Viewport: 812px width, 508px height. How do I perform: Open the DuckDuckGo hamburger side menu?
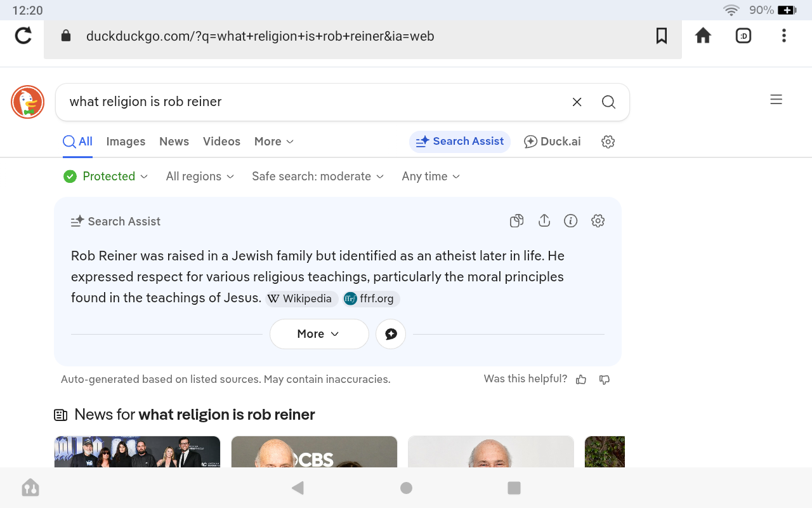[776, 100]
